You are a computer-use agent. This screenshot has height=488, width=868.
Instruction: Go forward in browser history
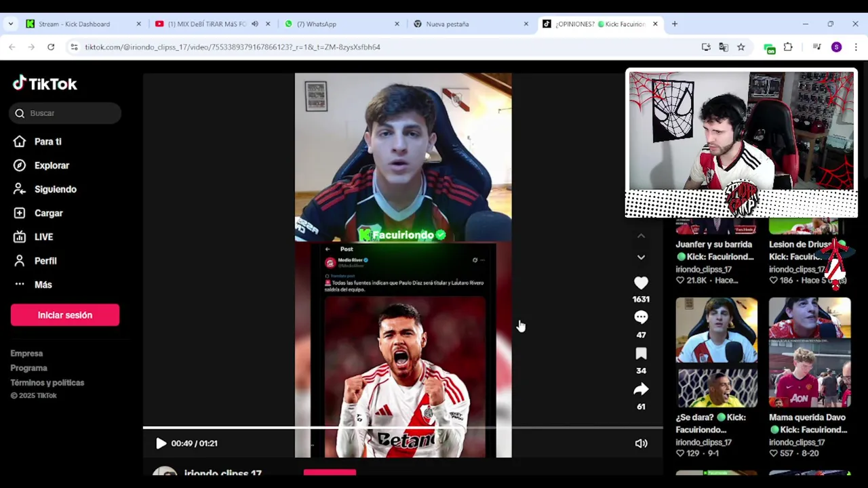point(31,47)
